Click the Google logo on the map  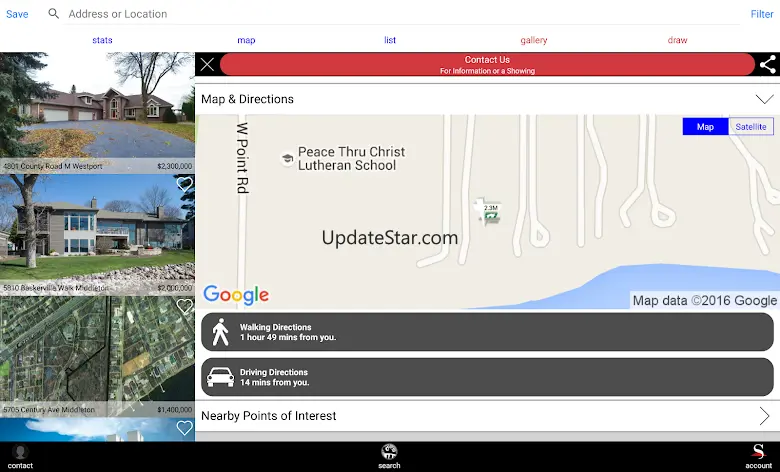tap(236, 295)
